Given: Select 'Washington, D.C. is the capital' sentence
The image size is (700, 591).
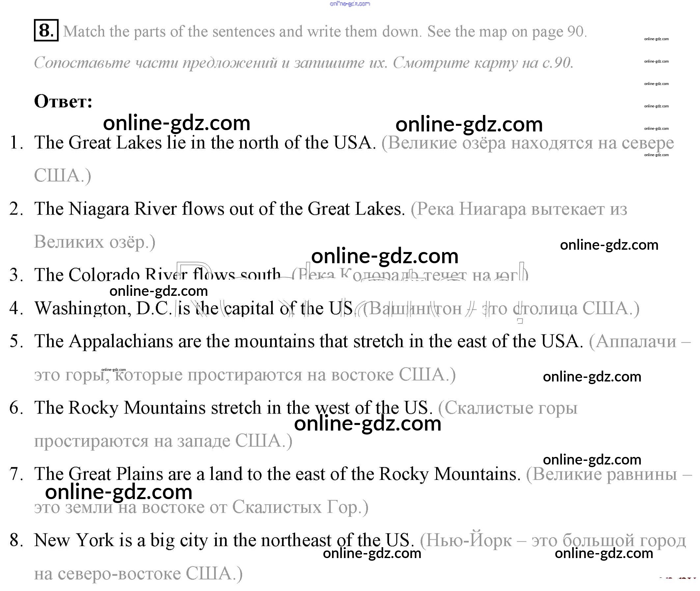Looking at the screenshot, I should tap(194, 308).
